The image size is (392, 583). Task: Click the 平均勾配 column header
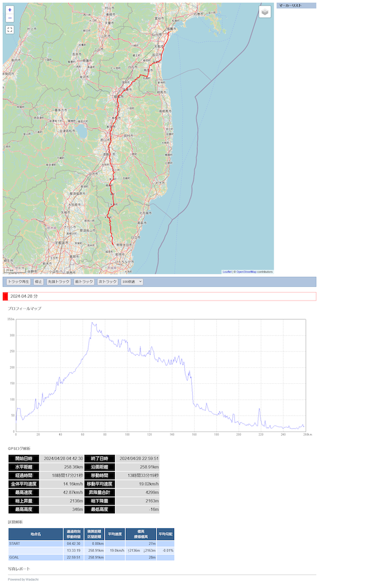(x=166, y=534)
